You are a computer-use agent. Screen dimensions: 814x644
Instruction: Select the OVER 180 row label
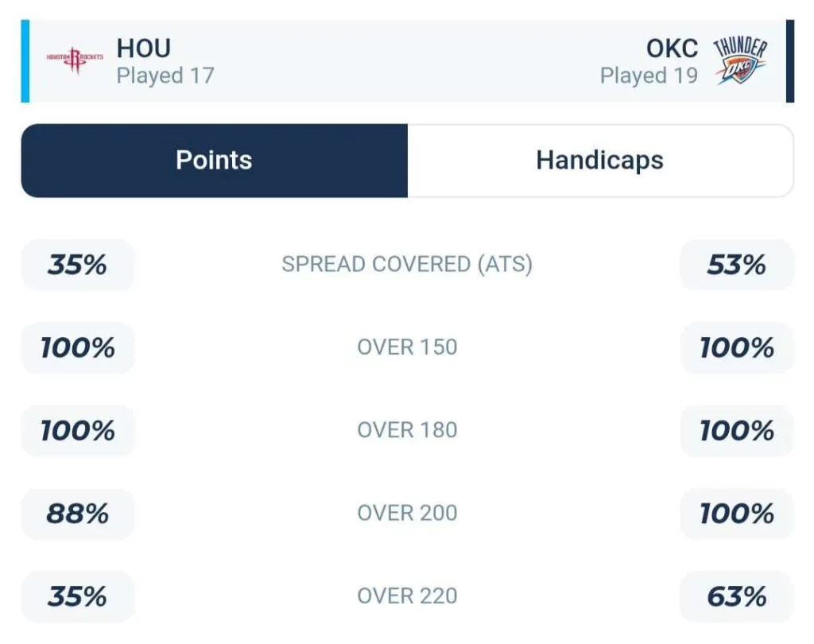tap(407, 430)
